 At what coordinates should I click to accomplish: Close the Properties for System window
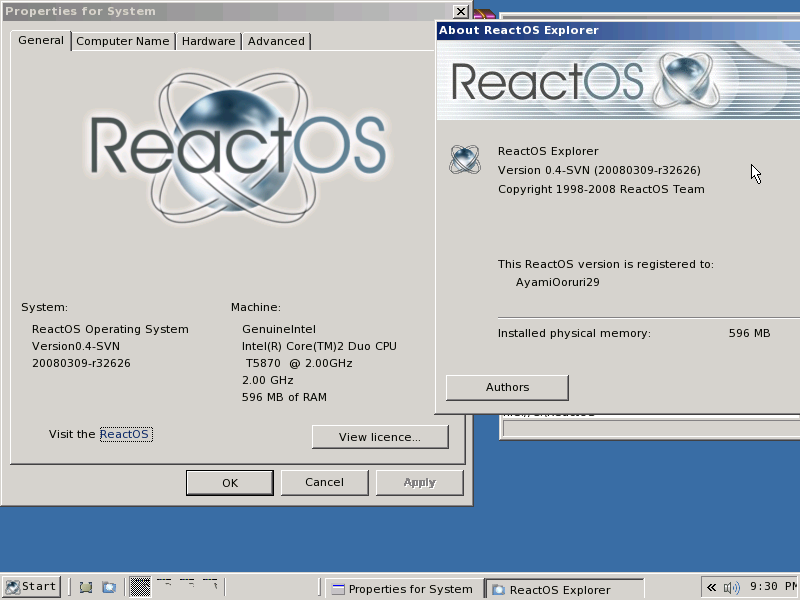(x=461, y=11)
